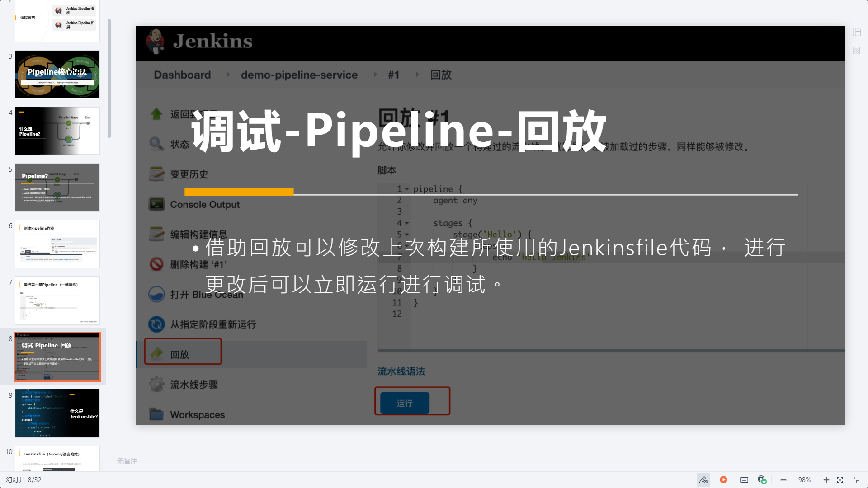Click the keyboard-shaped notes icon in status bar
Viewport: 868px width, 488px height.
click(744, 480)
